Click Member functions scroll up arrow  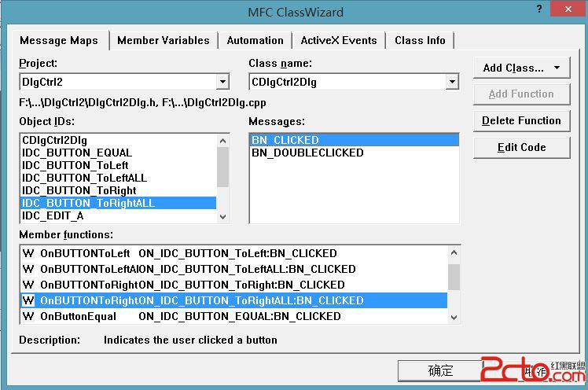point(454,252)
